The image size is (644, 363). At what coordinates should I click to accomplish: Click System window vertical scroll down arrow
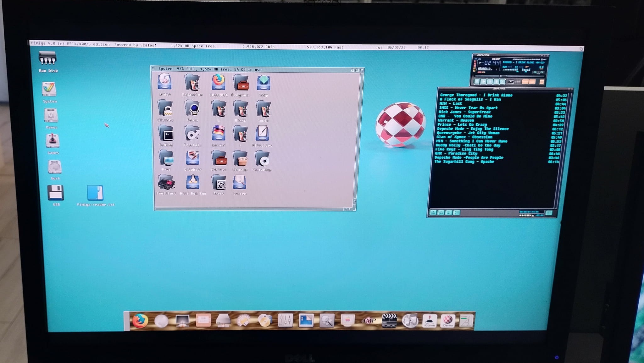pos(355,205)
